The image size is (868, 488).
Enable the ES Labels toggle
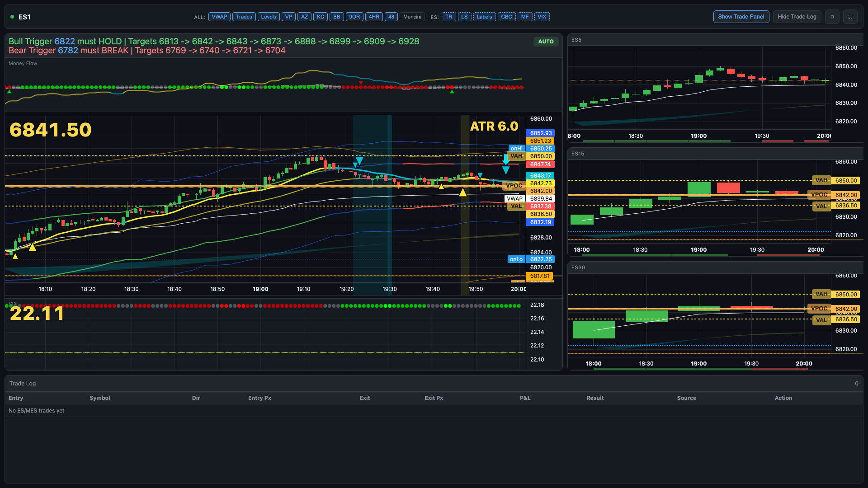484,17
